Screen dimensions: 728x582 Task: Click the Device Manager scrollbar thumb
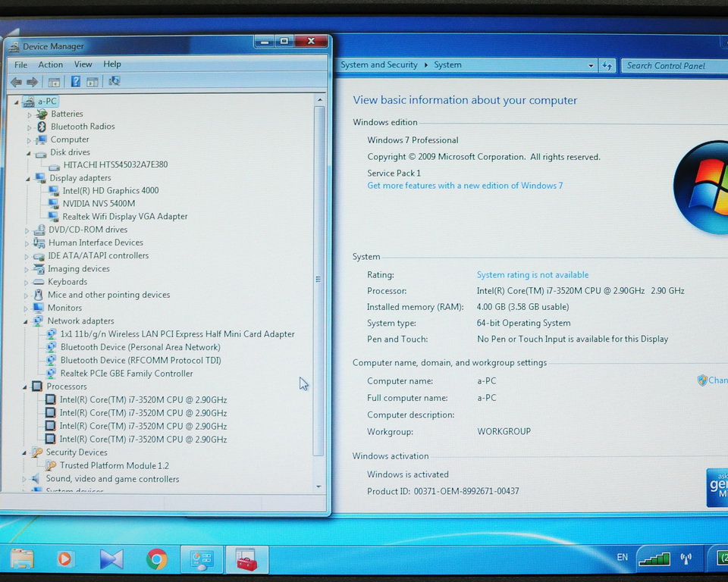point(318,280)
